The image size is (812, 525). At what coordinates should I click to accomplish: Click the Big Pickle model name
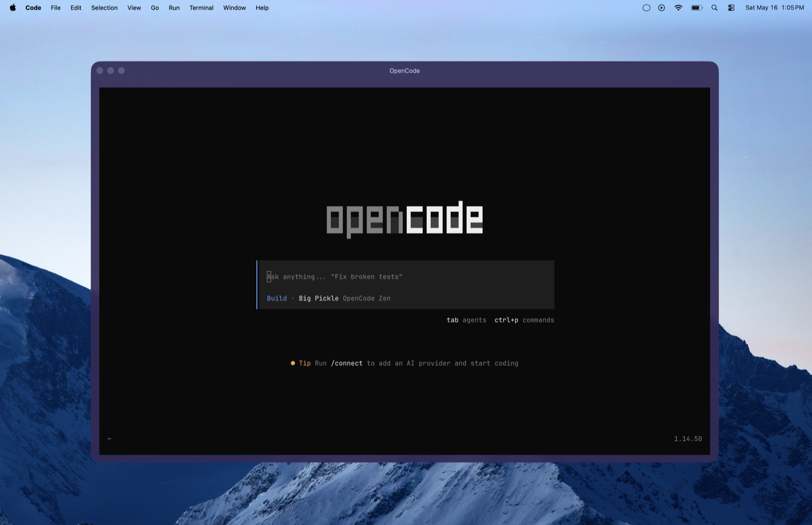[x=318, y=298]
